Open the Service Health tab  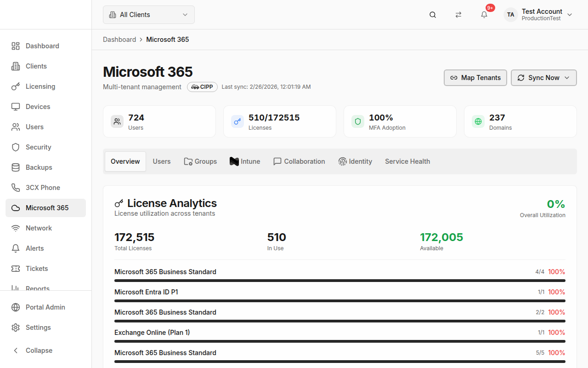[x=407, y=161]
